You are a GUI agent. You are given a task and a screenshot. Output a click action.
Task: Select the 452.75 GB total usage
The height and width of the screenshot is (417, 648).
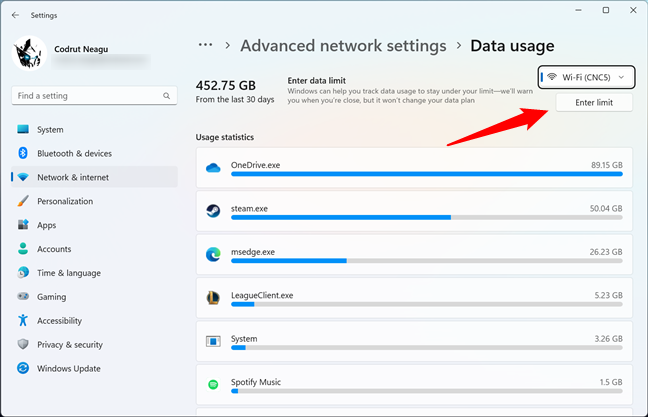tap(226, 86)
